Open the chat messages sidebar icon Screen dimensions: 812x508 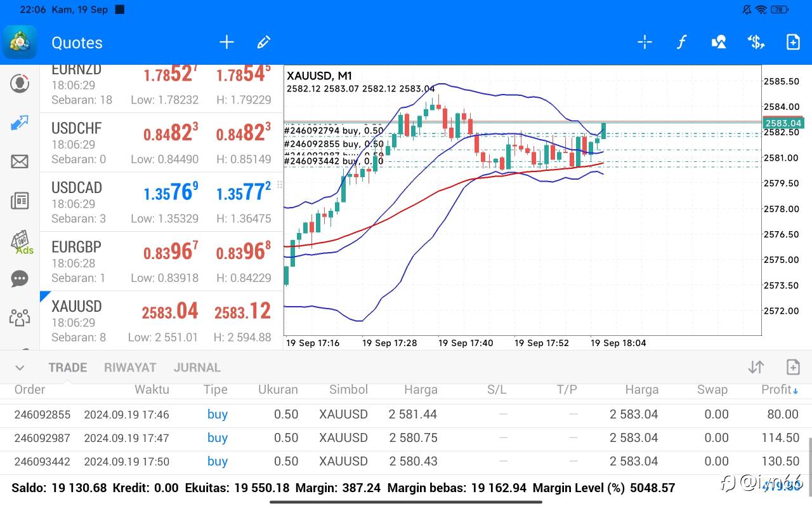(x=20, y=279)
